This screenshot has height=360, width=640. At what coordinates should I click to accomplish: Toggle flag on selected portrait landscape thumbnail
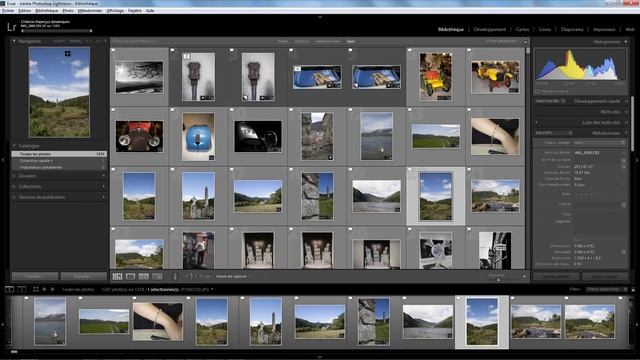[x=410, y=169]
